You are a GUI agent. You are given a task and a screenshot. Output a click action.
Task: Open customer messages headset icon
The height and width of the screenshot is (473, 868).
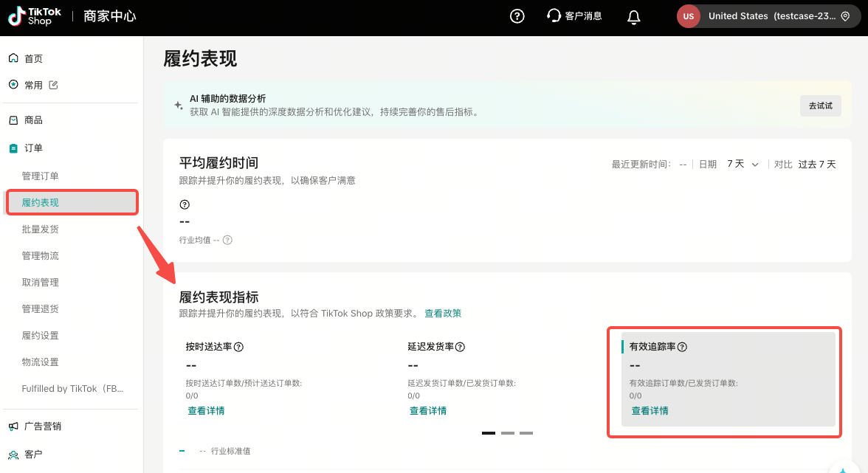(554, 16)
